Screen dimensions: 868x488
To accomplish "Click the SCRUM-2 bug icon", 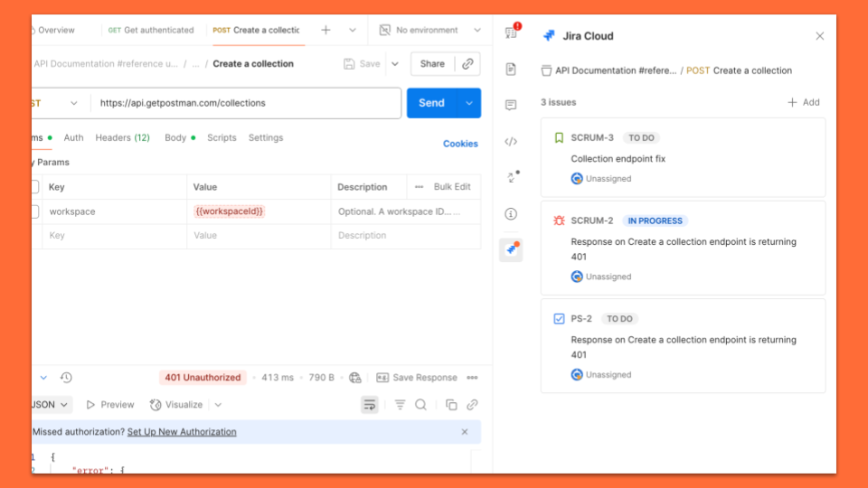I will (x=559, y=221).
